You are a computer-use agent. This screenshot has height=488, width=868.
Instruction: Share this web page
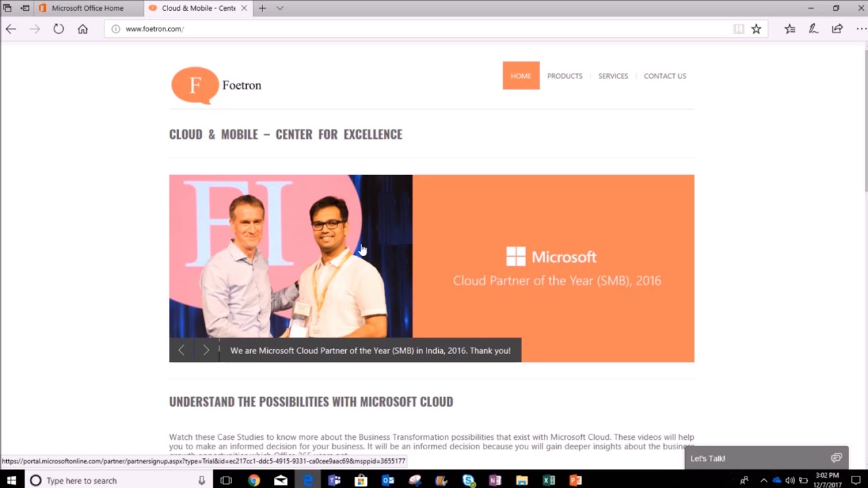[x=837, y=29]
